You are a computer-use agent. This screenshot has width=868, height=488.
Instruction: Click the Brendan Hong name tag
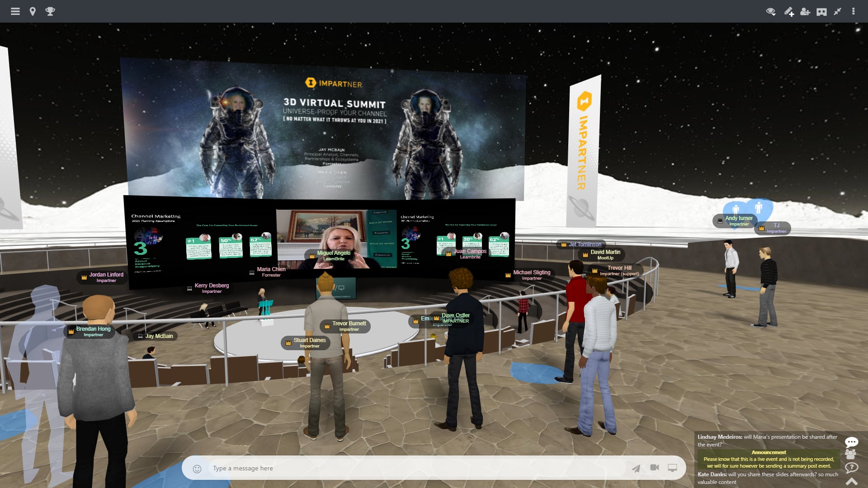[89, 331]
